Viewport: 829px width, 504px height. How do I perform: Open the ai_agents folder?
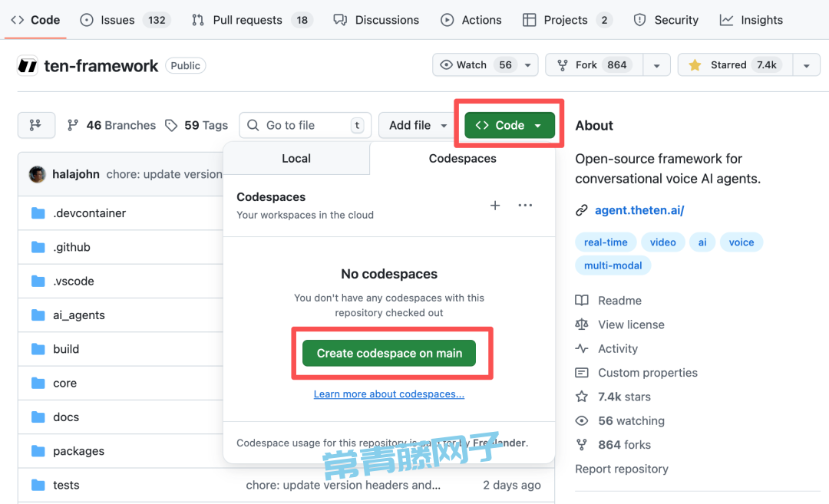79,315
